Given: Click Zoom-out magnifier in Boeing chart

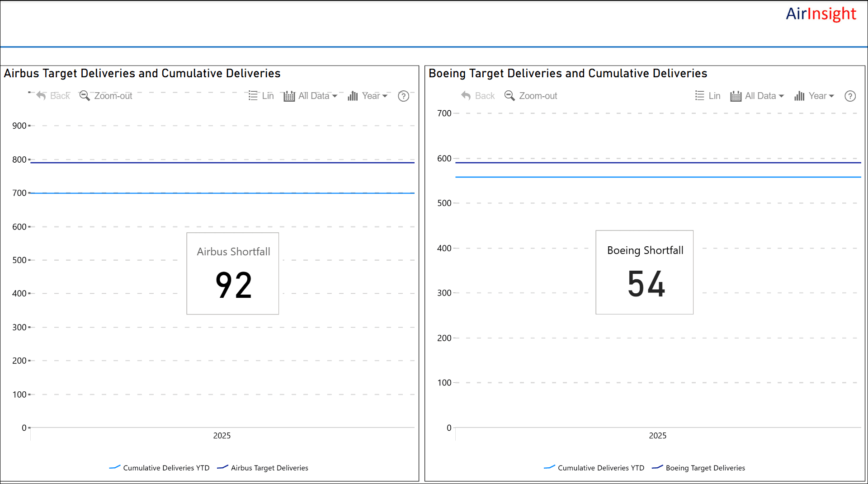Looking at the screenshot, I should 509,96.
